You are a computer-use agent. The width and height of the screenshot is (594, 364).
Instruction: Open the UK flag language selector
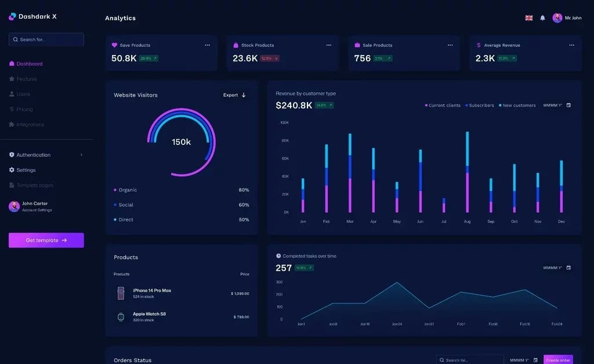pos(528,18)
